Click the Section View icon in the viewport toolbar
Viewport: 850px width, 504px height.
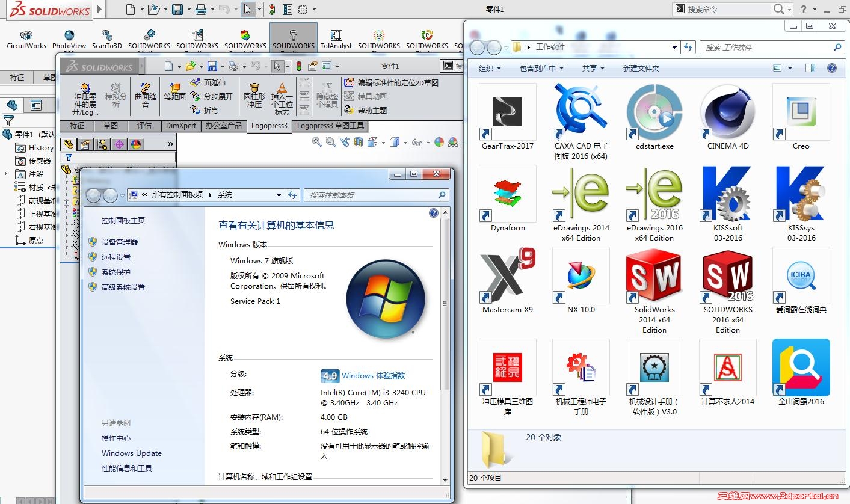359,142
